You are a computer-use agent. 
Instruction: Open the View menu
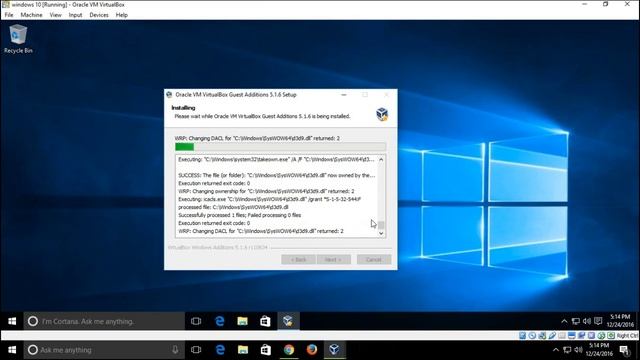[56, 15]
